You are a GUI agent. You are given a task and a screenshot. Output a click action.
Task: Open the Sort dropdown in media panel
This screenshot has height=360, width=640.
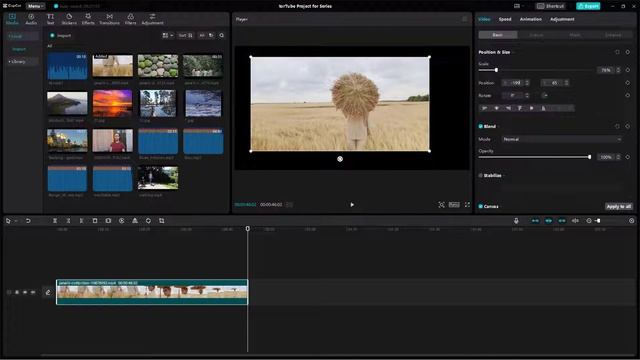point(185,36)
